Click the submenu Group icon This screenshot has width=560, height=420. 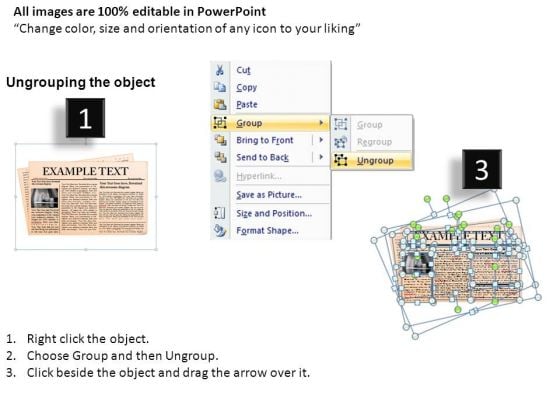(x=340, y=124)
